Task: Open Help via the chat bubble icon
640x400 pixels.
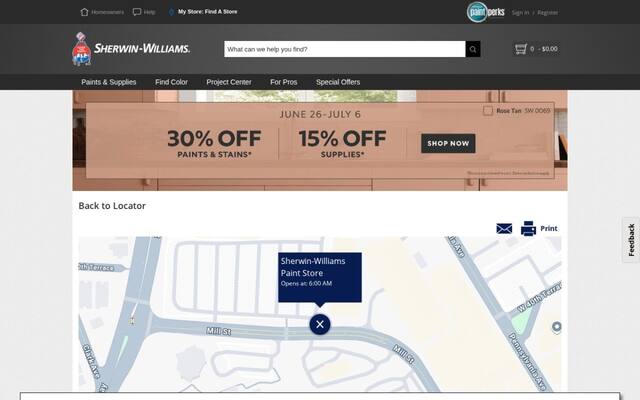Action: 137,12
